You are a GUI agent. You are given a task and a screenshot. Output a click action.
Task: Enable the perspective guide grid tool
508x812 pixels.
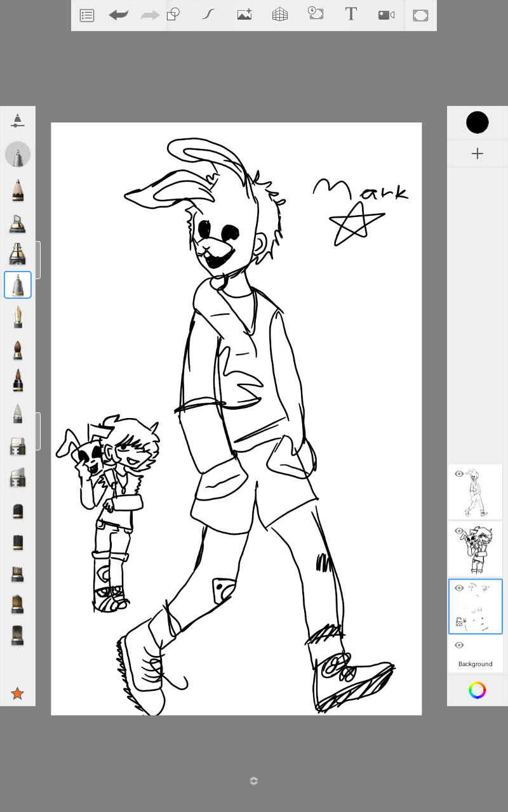coord(280,15)
